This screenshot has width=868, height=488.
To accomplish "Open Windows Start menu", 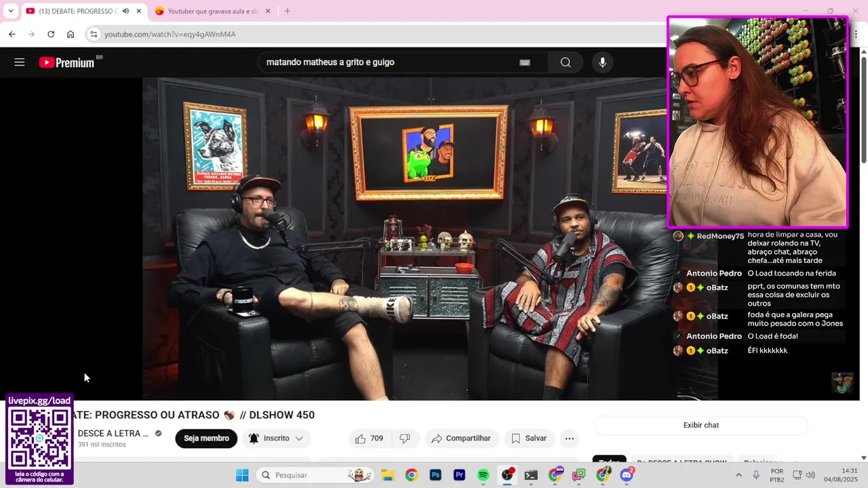I will (x=242, y=475).
